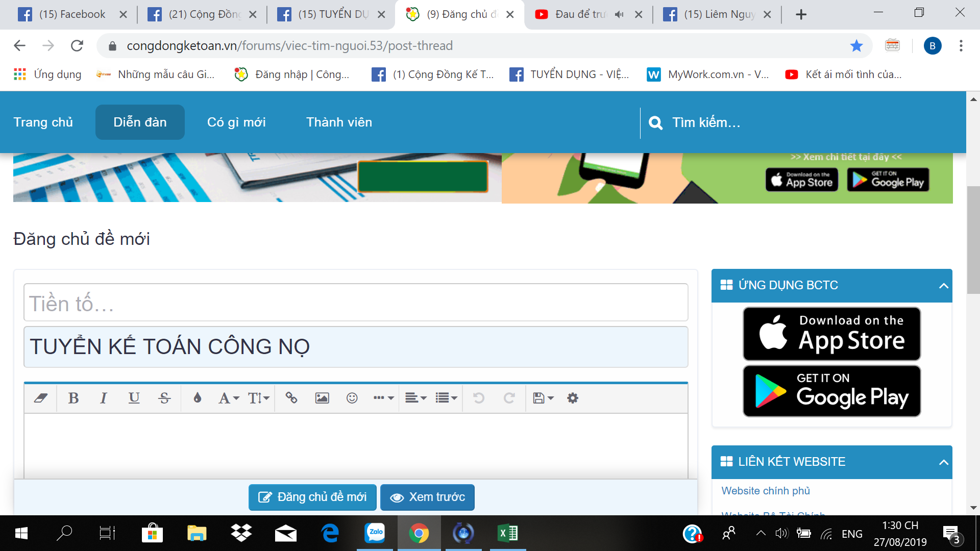This screenshot has height=551, width=980.
Task: Click the redo arrow in the editor
Action: coord(509,398)
